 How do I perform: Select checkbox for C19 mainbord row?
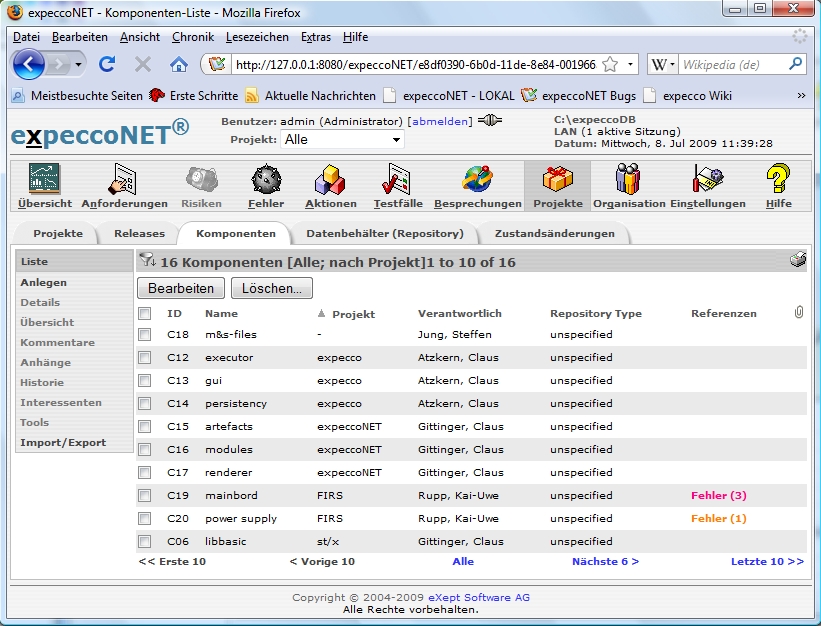click(145, 495)
